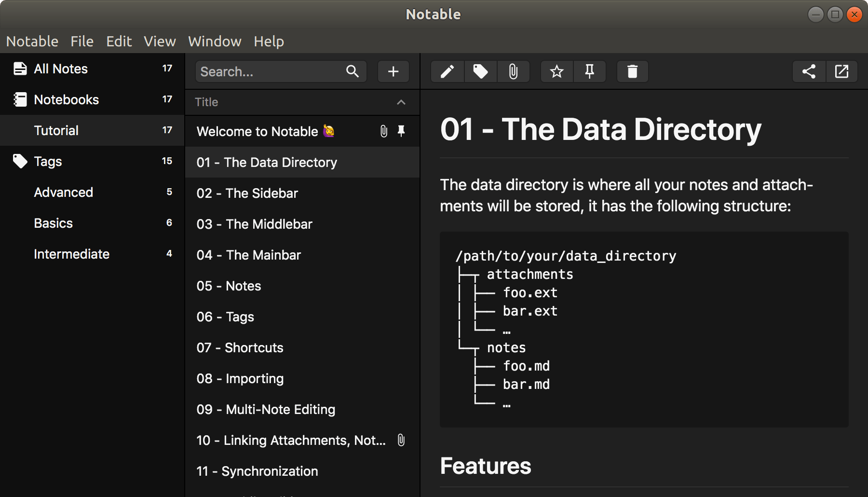Click the search magnifier icon
Image resolution: width=868 pixels, height=497 pixels.
click(x=353, y=71)
